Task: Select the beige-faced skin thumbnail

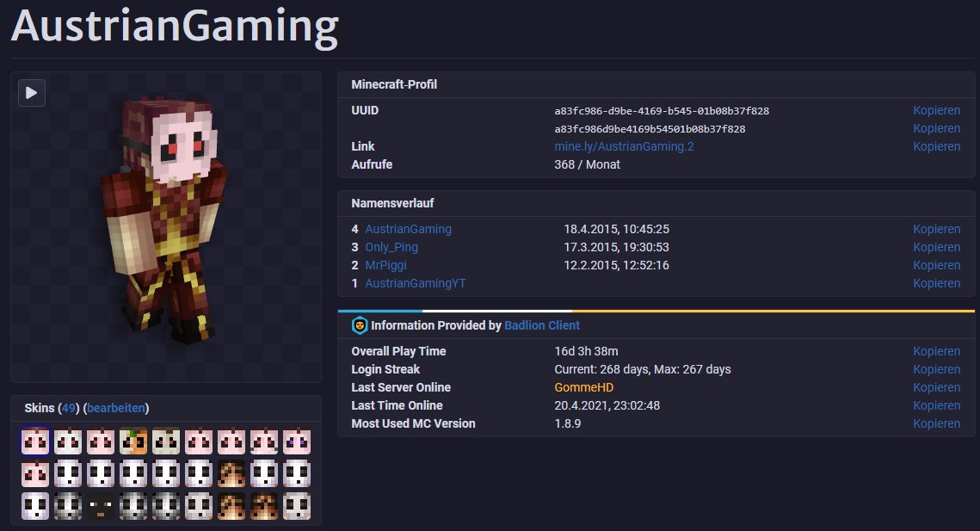Action: point(165,441)
